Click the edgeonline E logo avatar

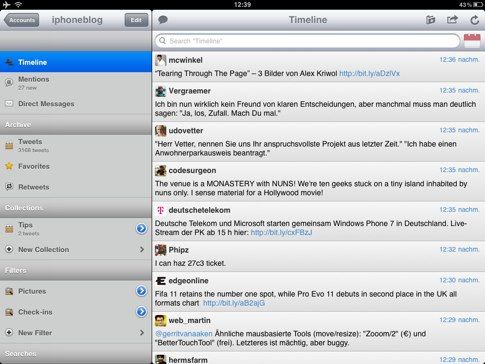160,281
